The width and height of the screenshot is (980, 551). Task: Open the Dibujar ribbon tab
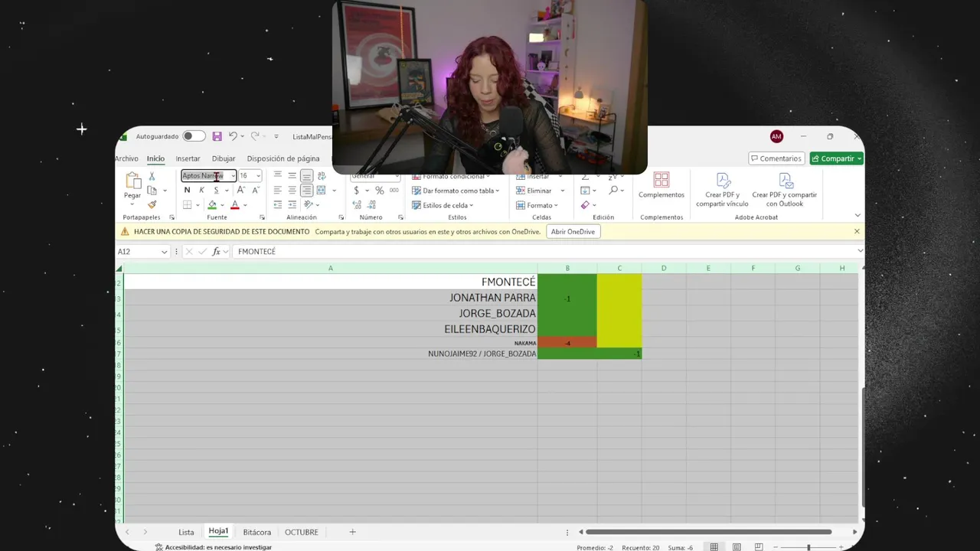coord(224,158)
